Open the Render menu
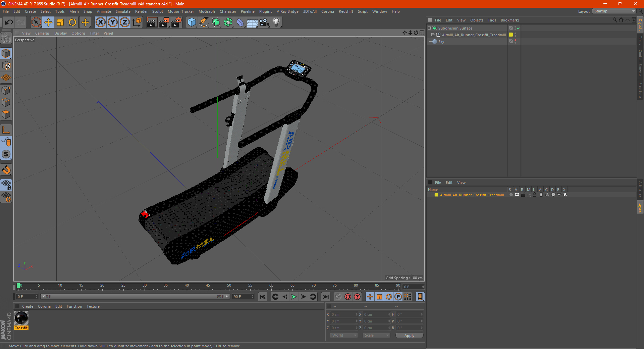644x349 pixels. point(141,11)
